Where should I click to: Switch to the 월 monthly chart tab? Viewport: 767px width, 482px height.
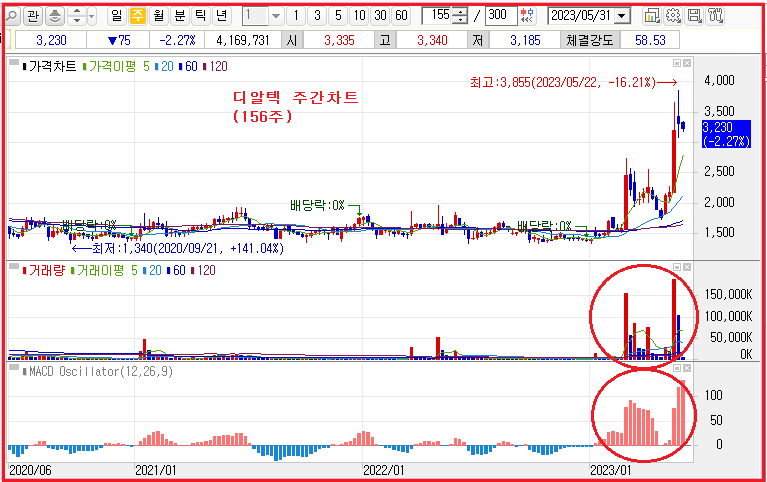click(159, 16)
